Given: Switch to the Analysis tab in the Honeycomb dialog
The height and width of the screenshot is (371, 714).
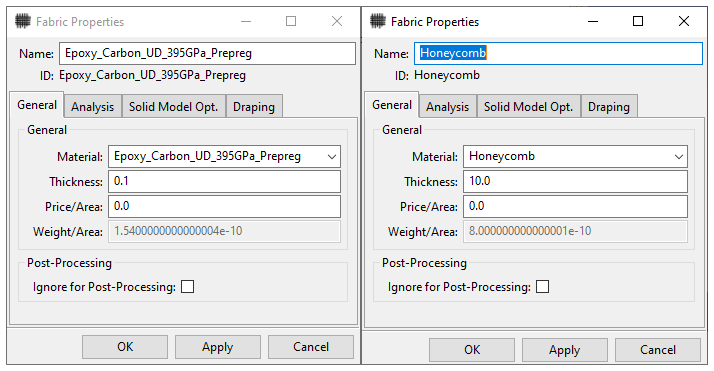Looking at the screenshot, I should point(448,107).
